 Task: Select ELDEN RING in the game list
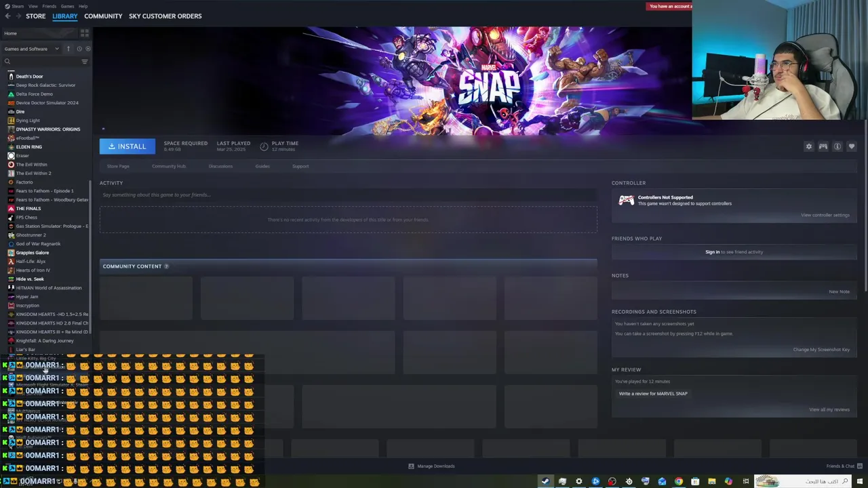28,147
